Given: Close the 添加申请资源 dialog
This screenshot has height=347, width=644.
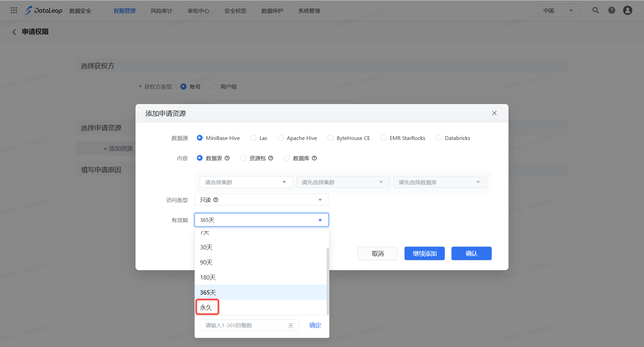Looking at the screenshot, I should [x=494, y=113].
